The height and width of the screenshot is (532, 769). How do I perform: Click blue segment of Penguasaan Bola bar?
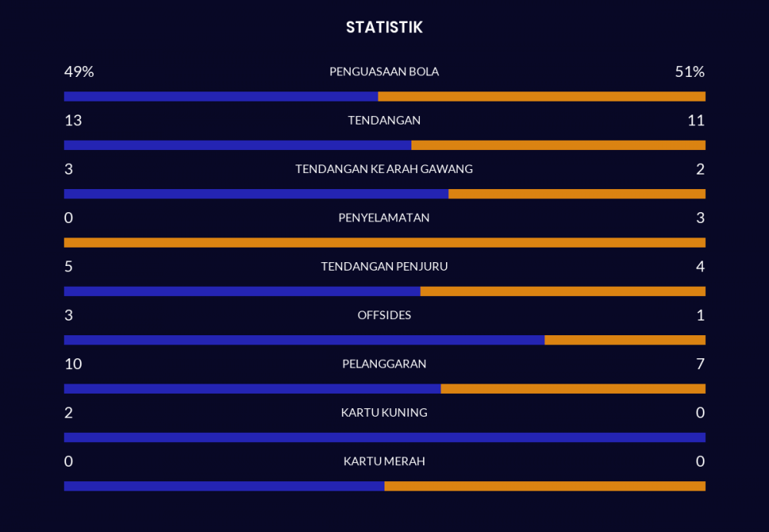point(221,97)
